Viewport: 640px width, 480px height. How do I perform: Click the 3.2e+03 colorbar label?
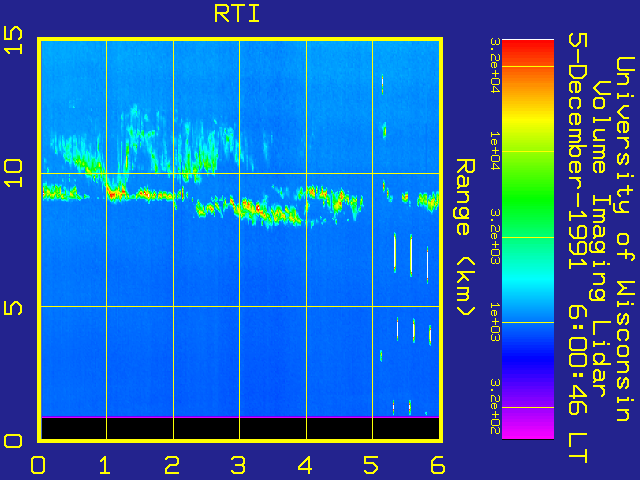495,237
